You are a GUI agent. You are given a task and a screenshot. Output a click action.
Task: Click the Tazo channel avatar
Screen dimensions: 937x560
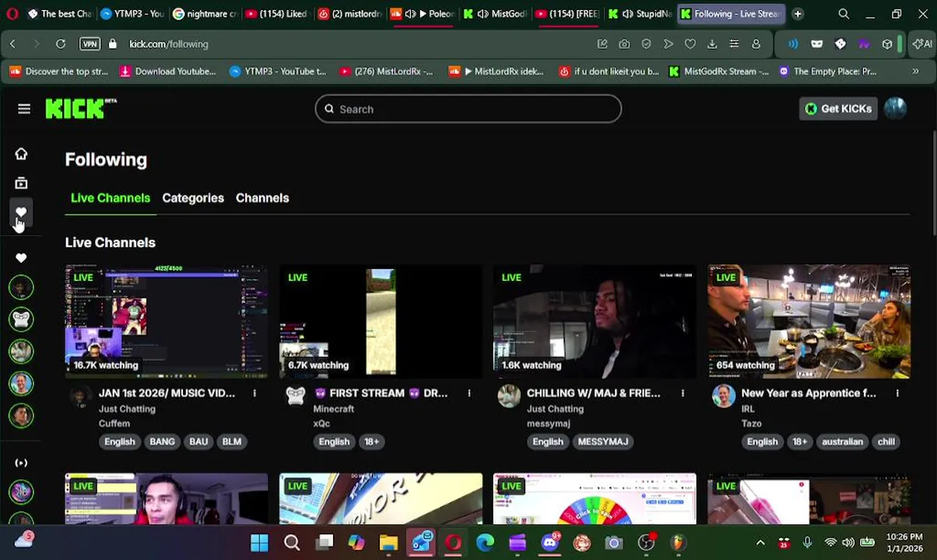click(723, 396)
